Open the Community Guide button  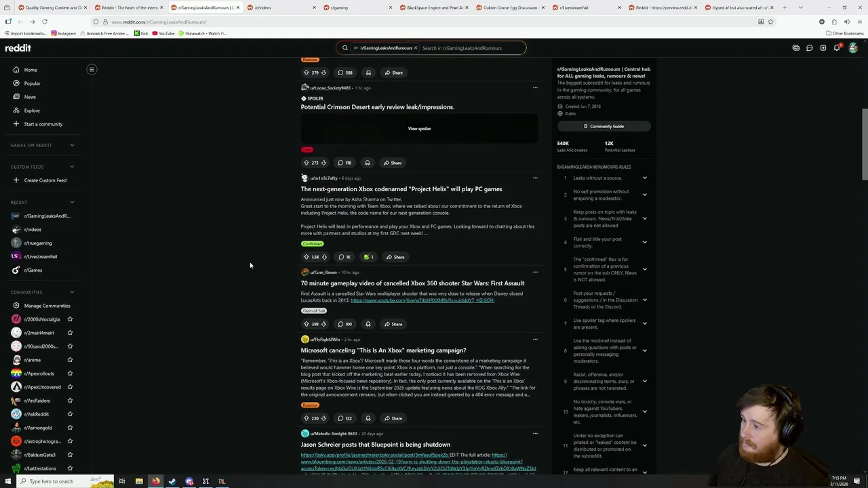click(604, 126)
